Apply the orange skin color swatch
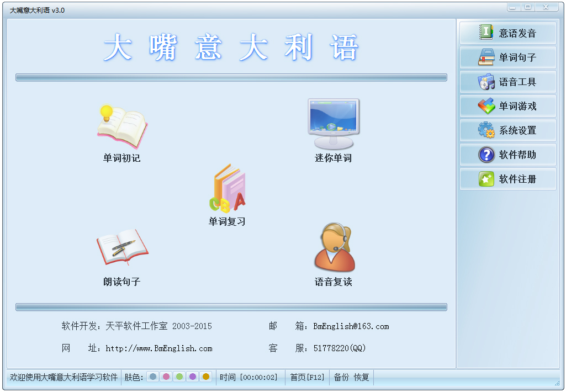The image size is (566, 392). click(206, 377)
